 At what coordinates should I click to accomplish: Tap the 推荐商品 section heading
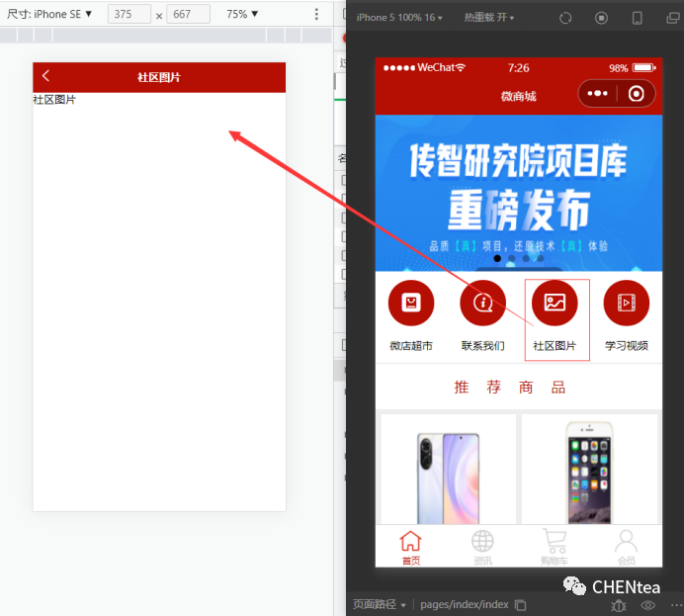pos(510,387)
